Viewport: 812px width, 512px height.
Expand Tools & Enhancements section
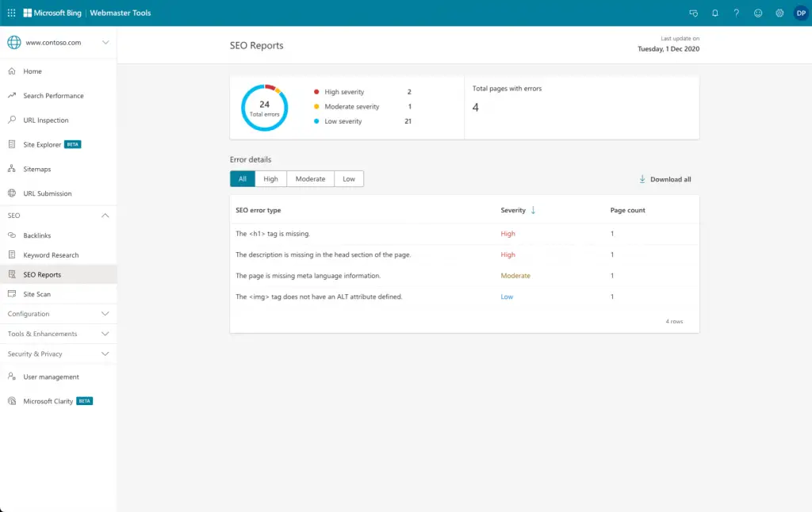tap(59, 334)
